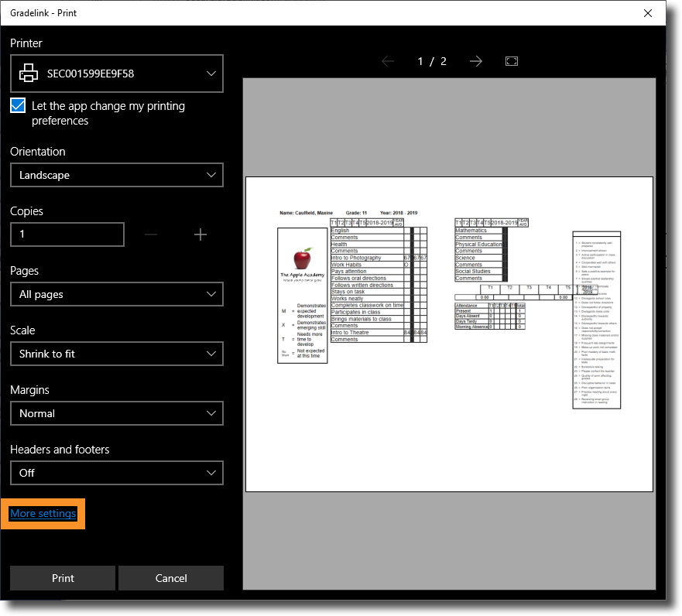Open the Printer selection dropdown
This screenshot has width=682, height=616.
coord(117,74)
